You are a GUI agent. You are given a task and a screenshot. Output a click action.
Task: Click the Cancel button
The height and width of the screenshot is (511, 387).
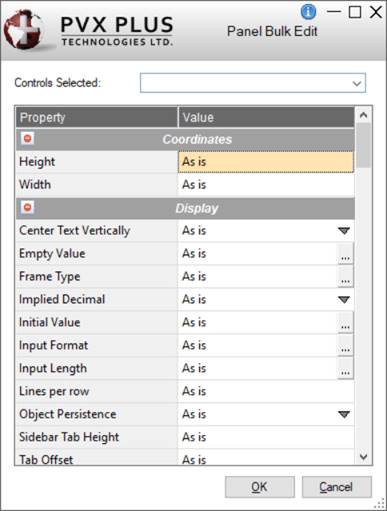[x=337, y=487]
